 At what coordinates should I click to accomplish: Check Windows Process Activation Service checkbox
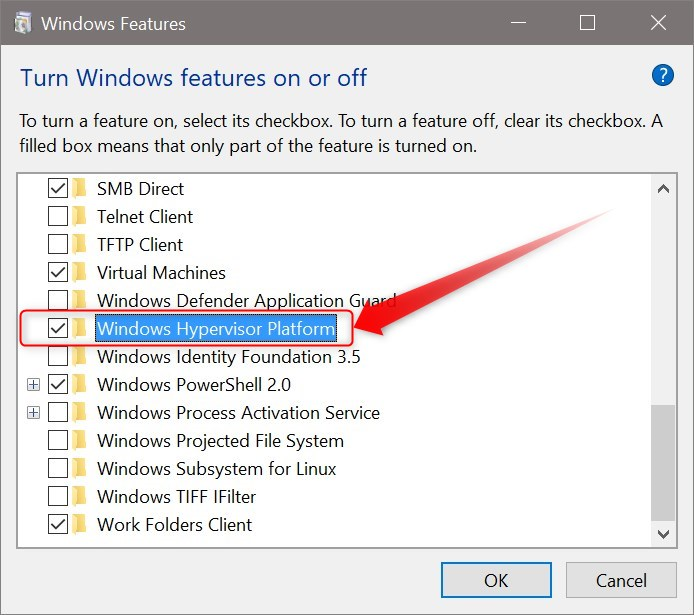(58, 412)
